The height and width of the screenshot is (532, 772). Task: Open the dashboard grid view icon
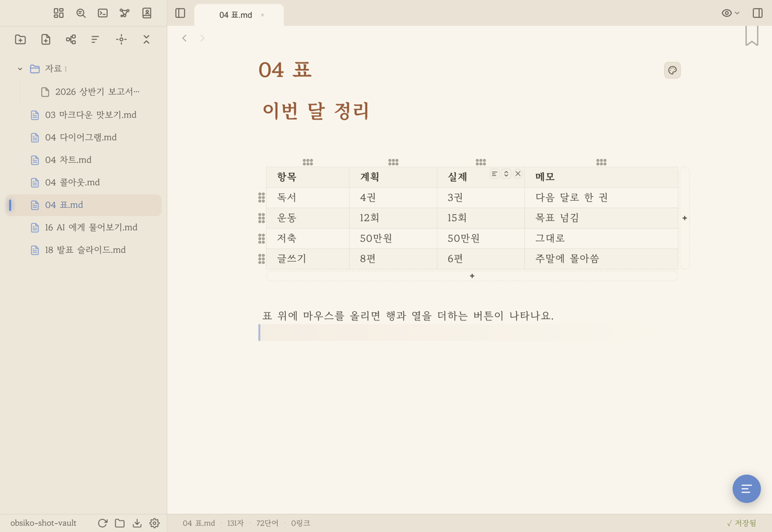[x=59, y=13]
